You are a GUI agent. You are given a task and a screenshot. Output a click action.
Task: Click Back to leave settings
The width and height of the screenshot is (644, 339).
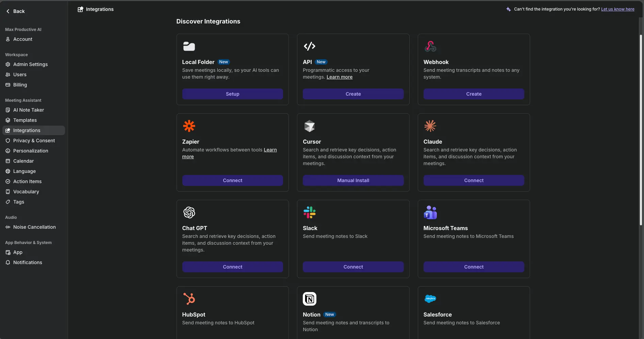[16, 11]
